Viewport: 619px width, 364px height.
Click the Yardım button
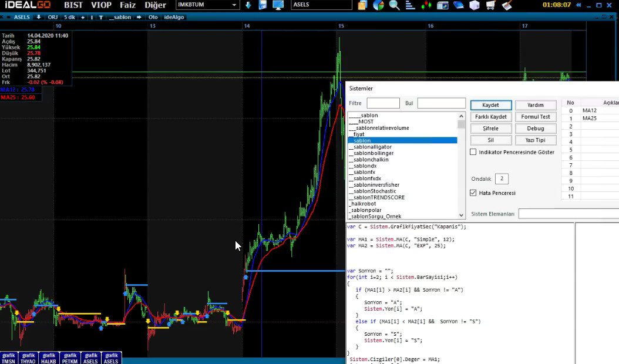[535, 105]
